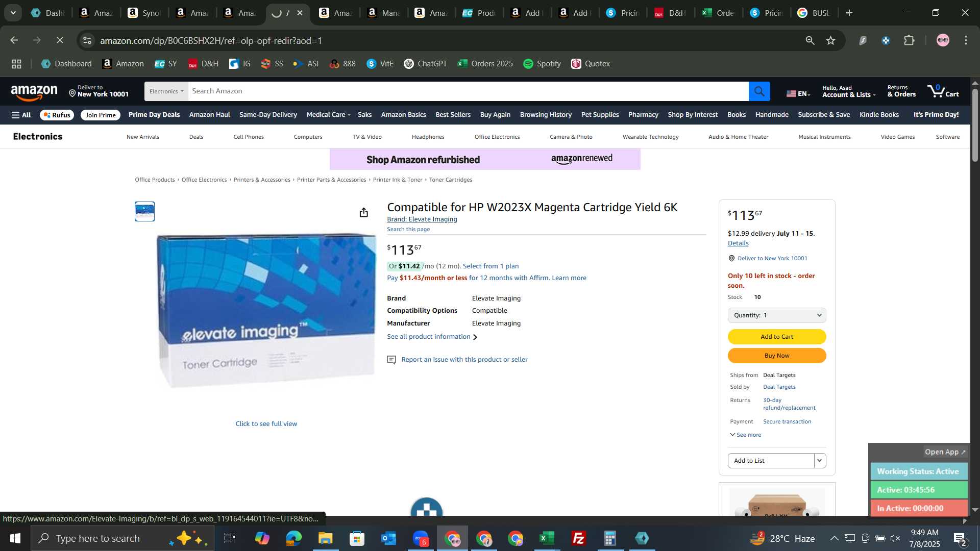Open Prime Day Deals nav item
This screenshot has width=980, height=551.
click(x=154, y=115)
